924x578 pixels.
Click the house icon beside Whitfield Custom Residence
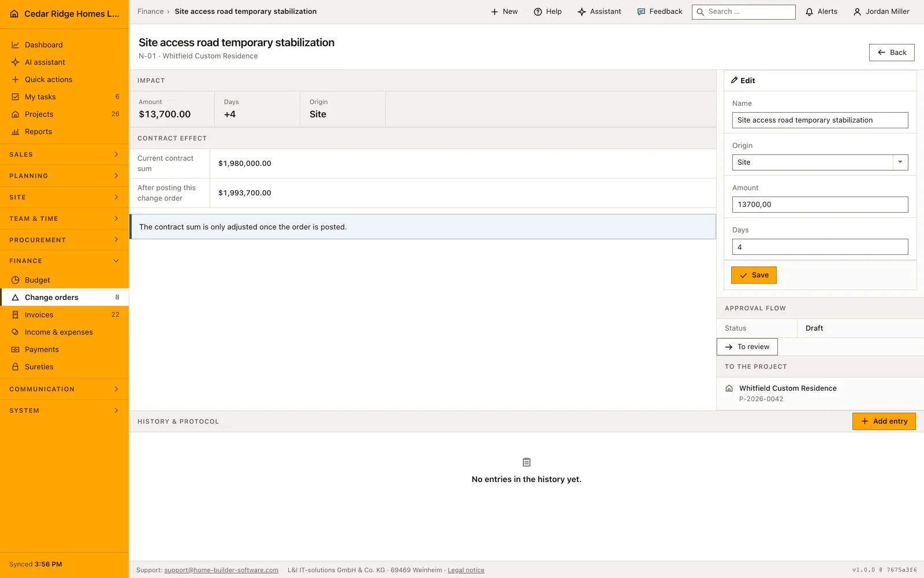tap(729, 388)
